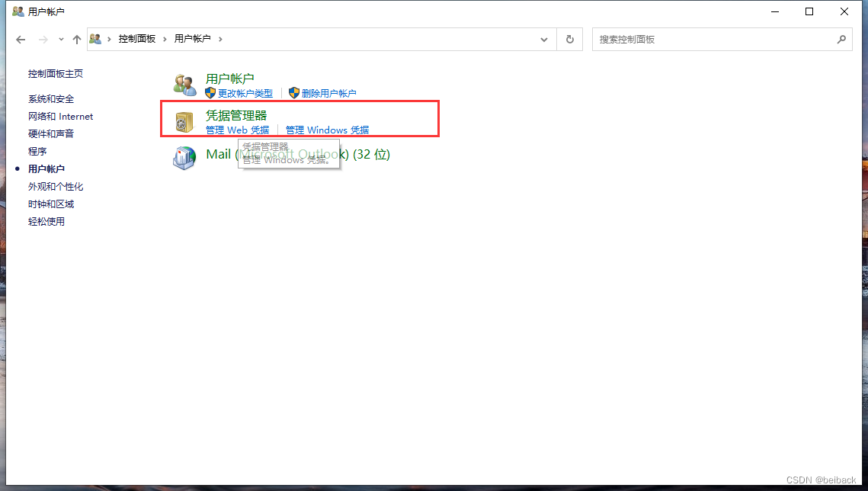Image resolution: width=868 pixels, height=491 pixels.
Task: Open 更改帐户类型 link
Action: (243, 93)
